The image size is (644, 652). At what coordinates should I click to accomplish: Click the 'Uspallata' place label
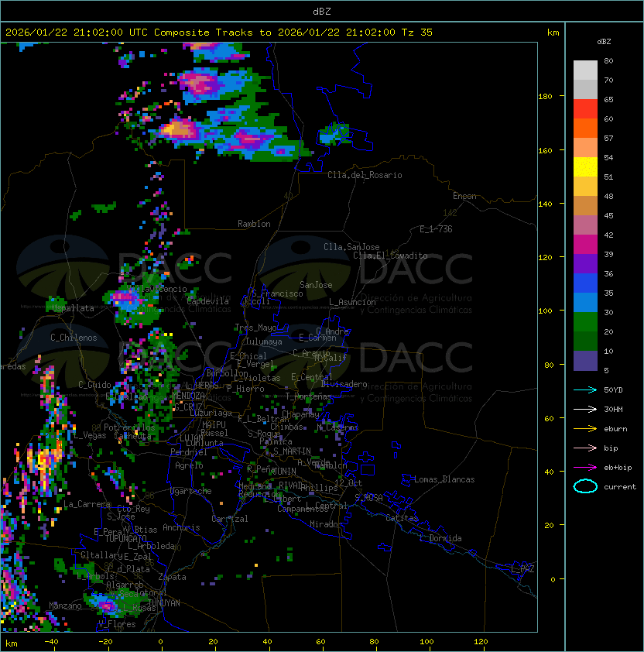(x=74, y=308)
